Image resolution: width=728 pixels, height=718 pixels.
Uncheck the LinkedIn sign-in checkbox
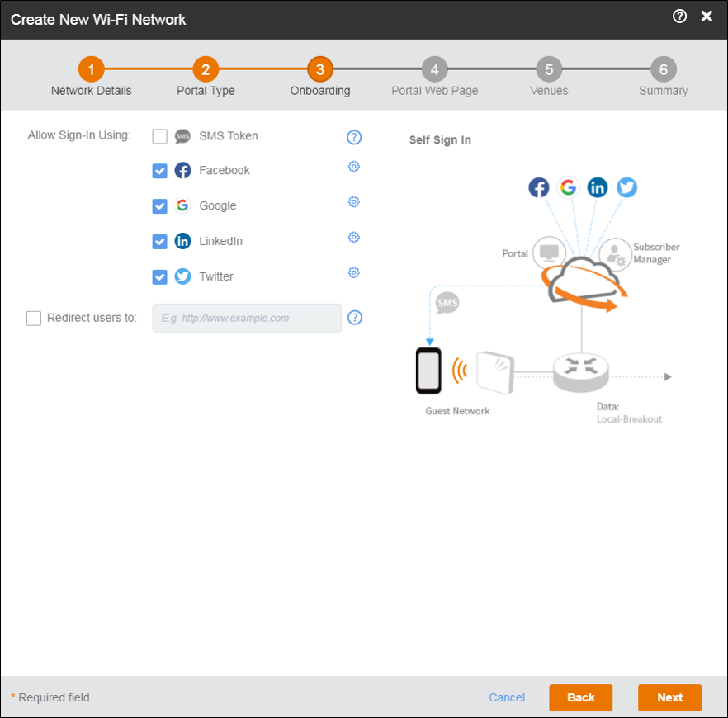coord(160,242)
